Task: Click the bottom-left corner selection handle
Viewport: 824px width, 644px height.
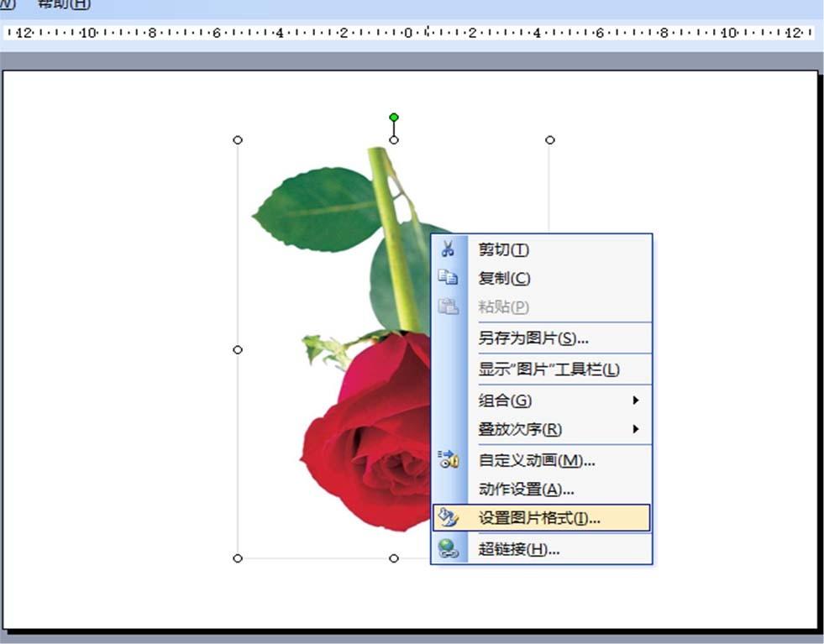Action: tap(238, 558)
